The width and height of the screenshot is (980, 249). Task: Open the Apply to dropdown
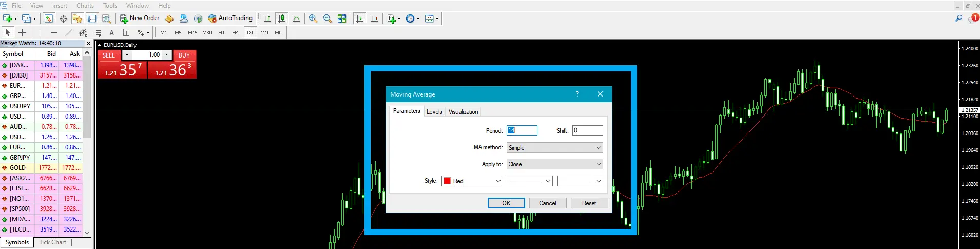(x=554, y=164)
